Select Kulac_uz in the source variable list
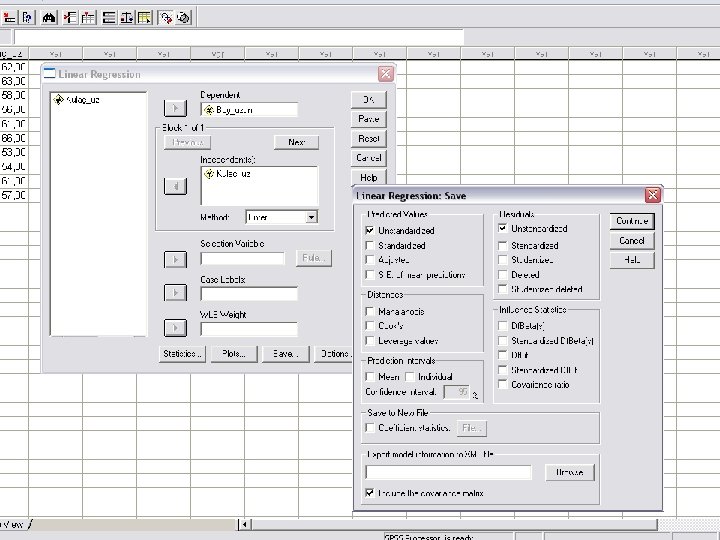720x540 pixels. click(x=77, y=100)
